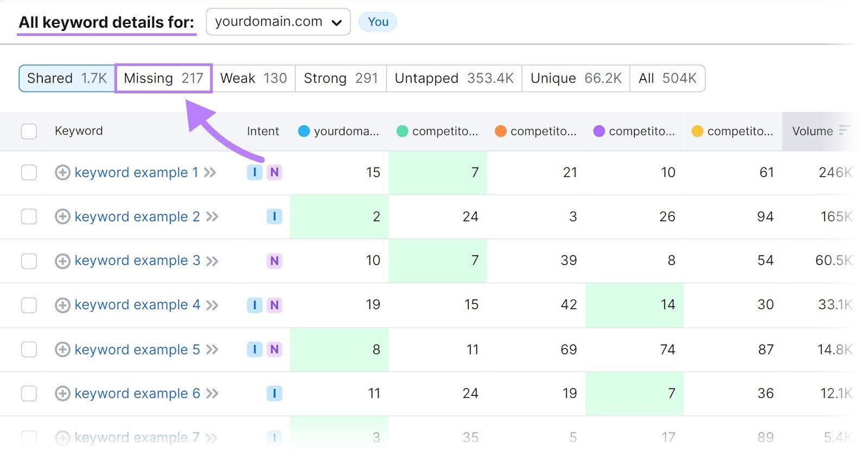The height and width of the screenshot is (460, 868).
Task: Open the Untapped 353.4K tab
Action: (x=454, y=79)
